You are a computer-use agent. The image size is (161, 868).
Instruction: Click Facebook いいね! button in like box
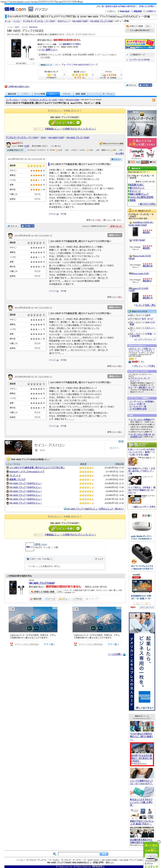40,559
